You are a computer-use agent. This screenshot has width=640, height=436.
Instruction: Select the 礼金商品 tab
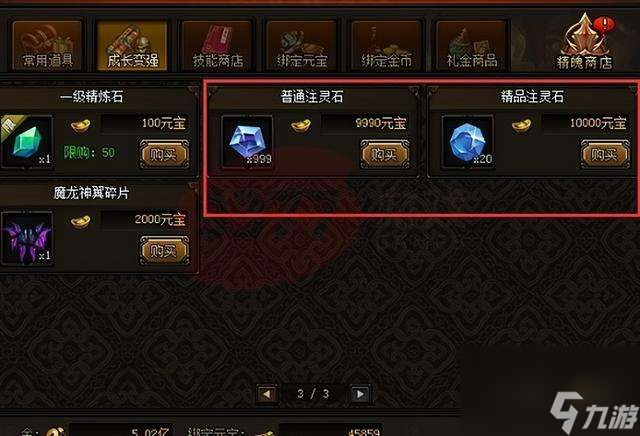(x=471, y=46)
